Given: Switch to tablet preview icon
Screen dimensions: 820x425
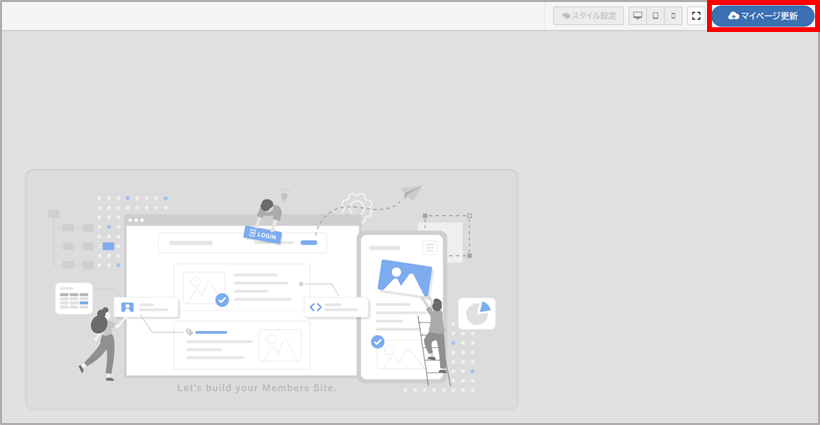Looking at the screenshot, I should 655,16.
